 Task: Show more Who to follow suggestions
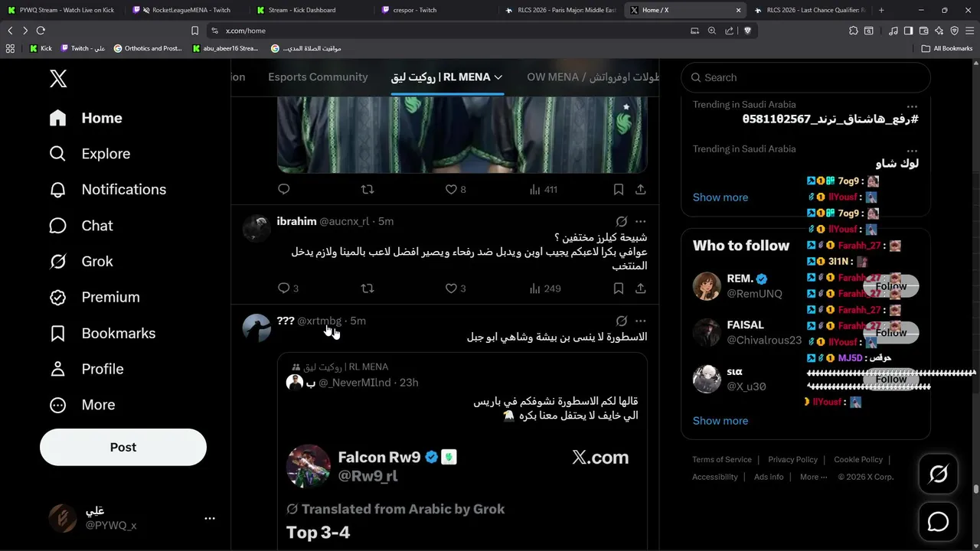pos(720,421)
